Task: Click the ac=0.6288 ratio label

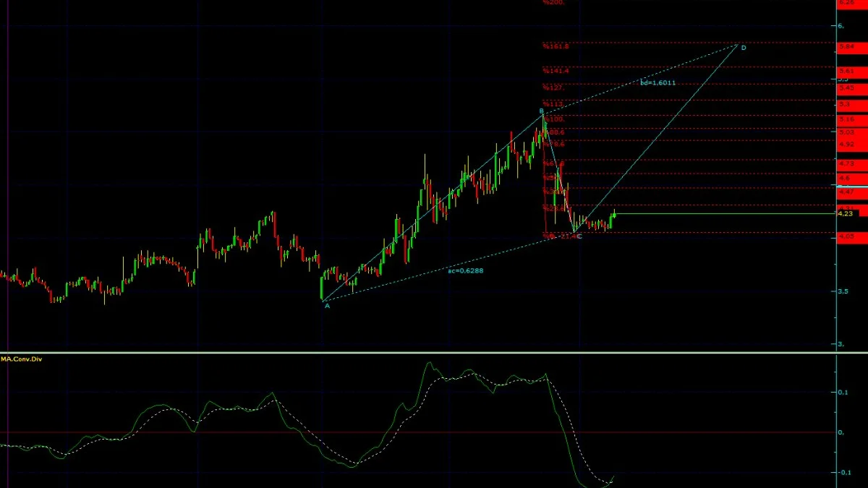Action: pyautogui.click(x=465, y=270)
